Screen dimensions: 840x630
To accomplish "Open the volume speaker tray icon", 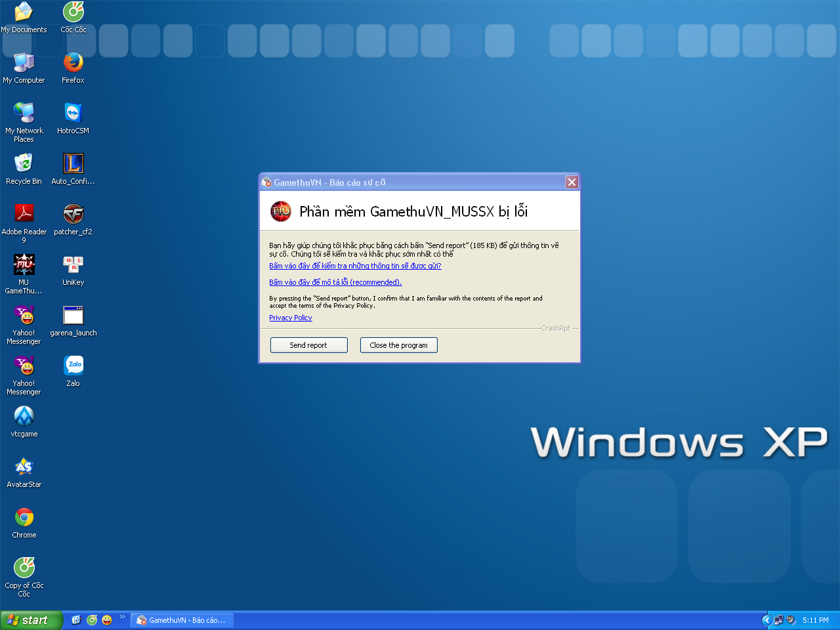I will click(791, 620).
